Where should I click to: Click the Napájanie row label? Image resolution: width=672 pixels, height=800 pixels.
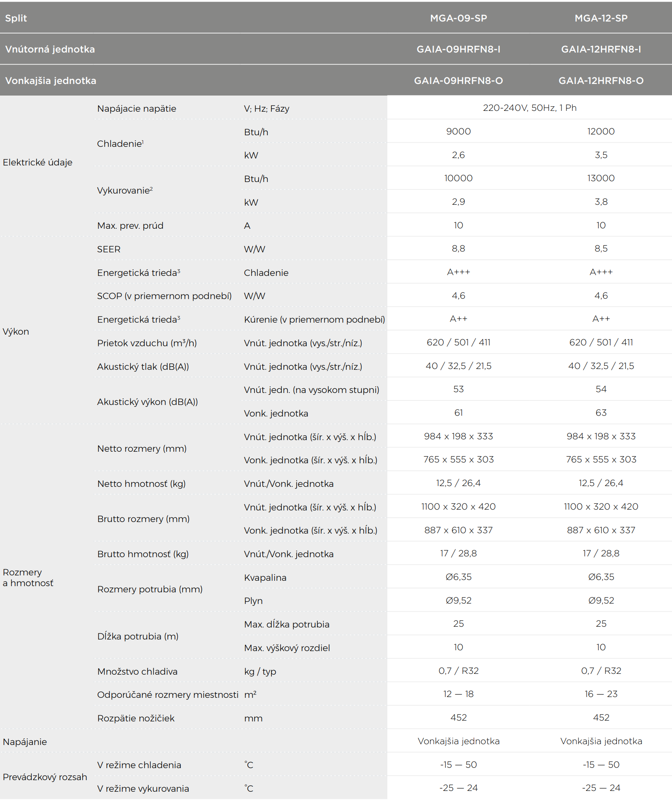point(25,742)
